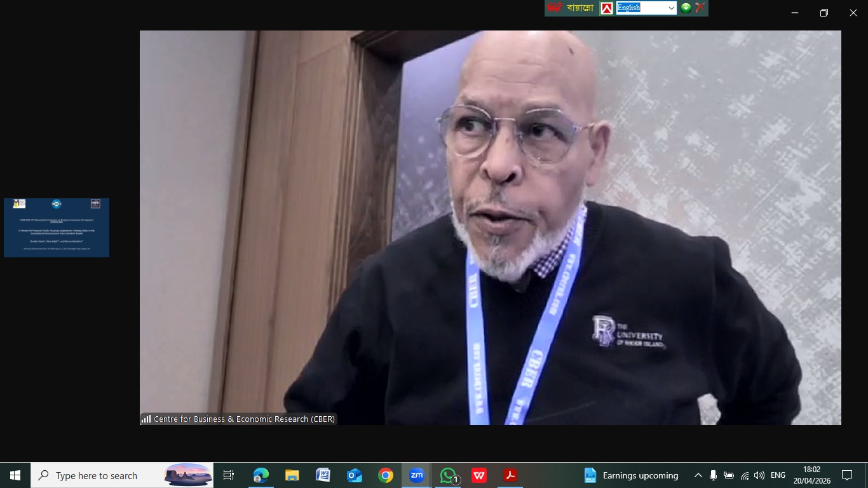This screenshot has height=488, width=868.
Task: Open Outlook from the taskbar
Action: [354, 475]
